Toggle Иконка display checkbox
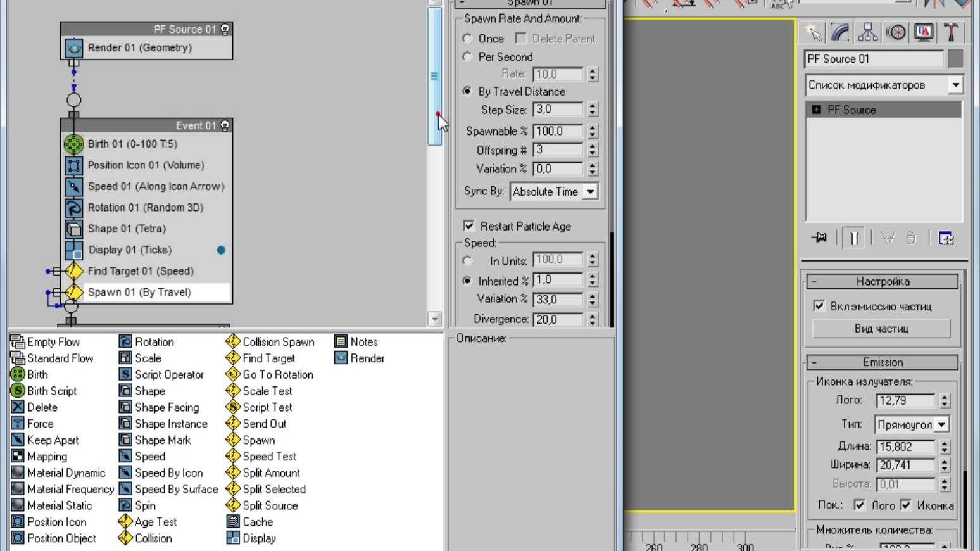Image resolution: width=980 pixels, height=551 pixels. [x=906, y=505]
